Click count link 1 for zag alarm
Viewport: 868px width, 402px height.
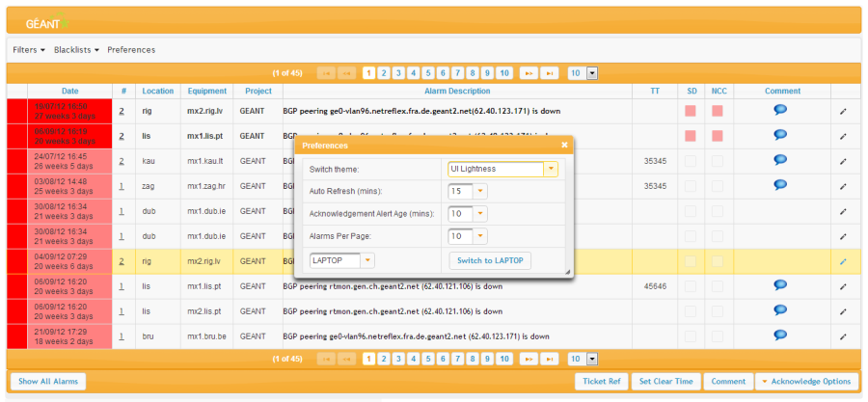(x=122, y=186)
